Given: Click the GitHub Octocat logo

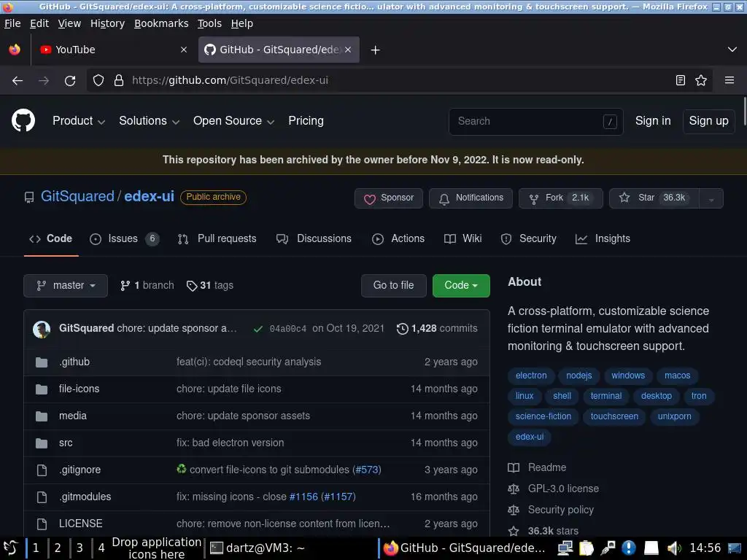Looking at the screenshot, I should (x=23, y=120).
